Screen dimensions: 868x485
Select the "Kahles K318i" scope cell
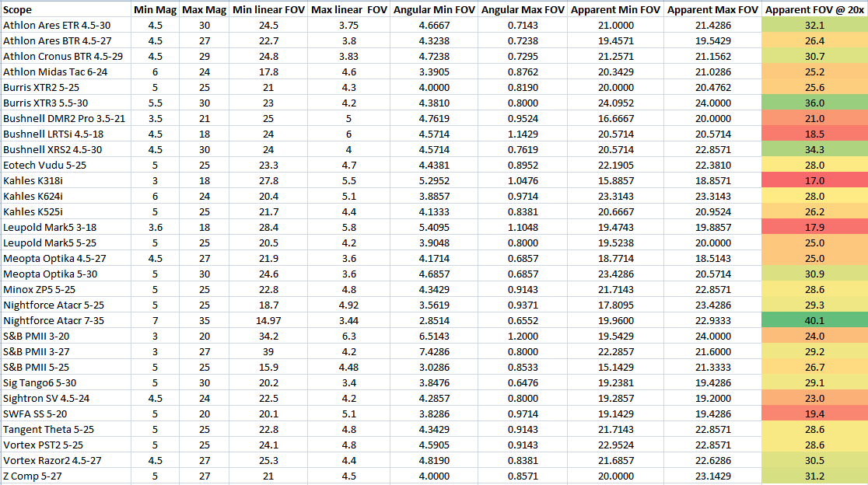coord(65,181)
